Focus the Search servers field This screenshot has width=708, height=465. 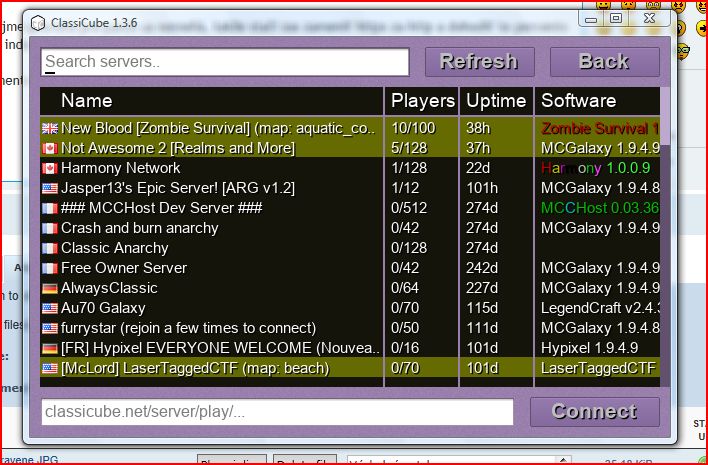225,62
